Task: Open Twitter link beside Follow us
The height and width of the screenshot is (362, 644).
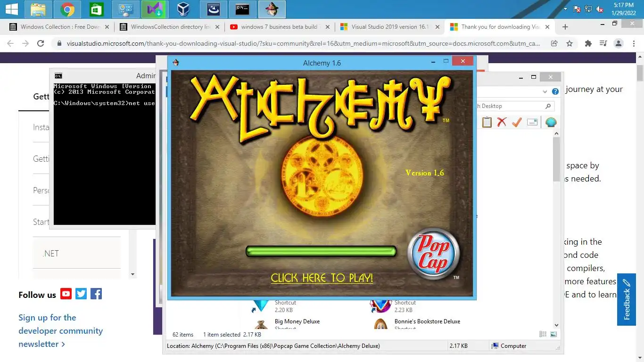Action: [x=81, y=294]
